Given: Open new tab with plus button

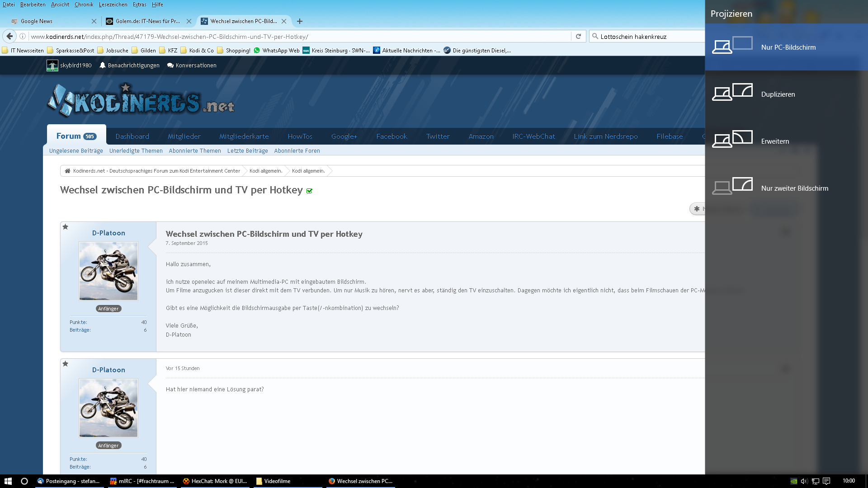Looking at the screenshot, I should [300, 21].
